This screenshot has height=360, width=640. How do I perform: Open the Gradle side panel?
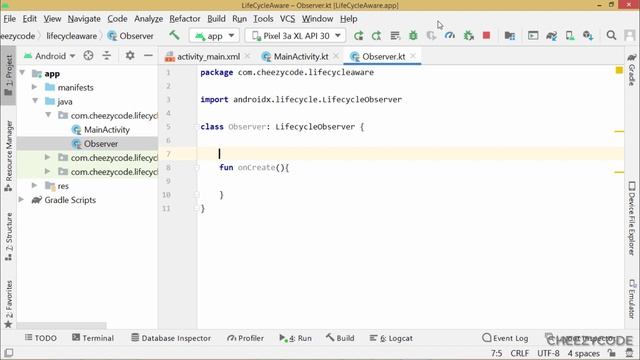(x=632, y=69)
